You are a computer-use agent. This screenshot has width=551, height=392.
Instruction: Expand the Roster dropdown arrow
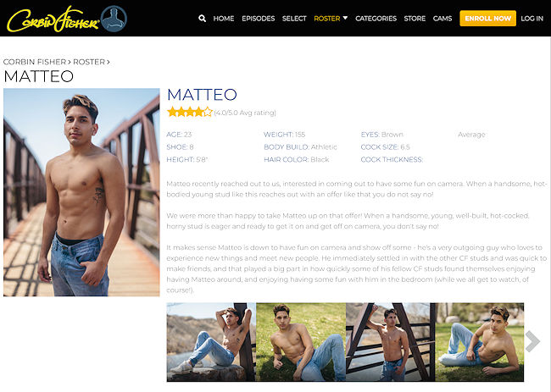(345, 18)
